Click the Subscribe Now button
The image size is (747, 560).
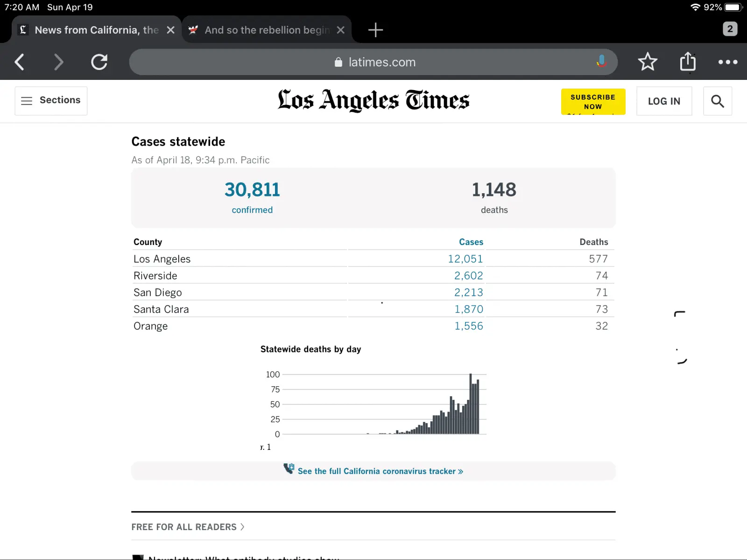pos(593,101)
